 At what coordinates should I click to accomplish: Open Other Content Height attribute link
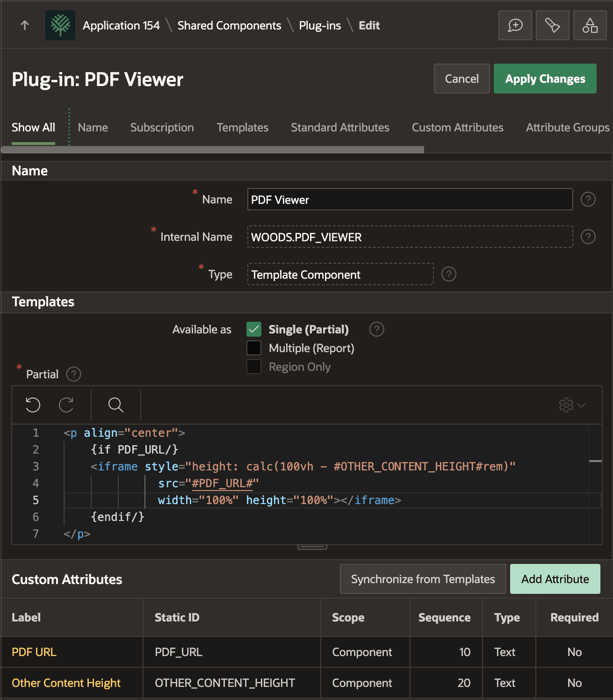[66, 683]
